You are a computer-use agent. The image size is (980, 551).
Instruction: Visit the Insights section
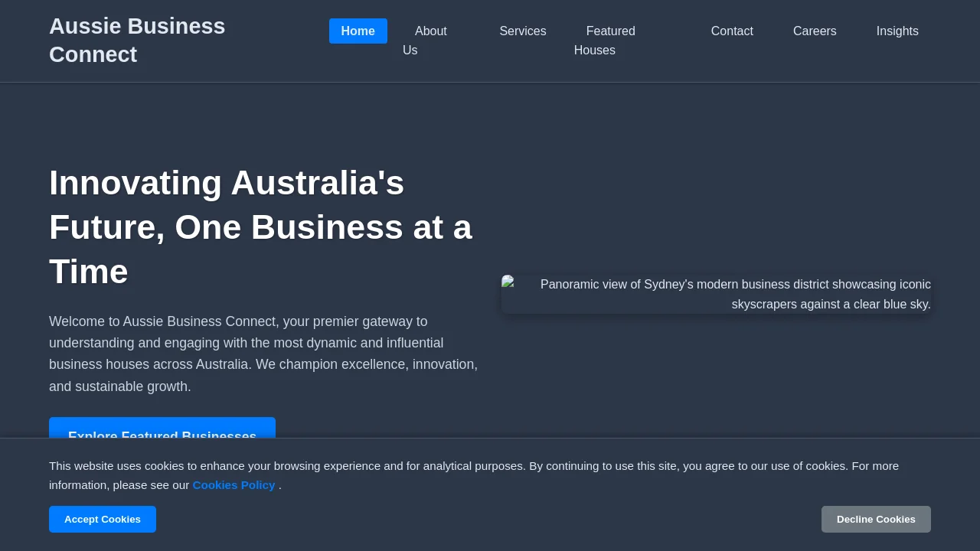pyautogui.click(x=897, y=31)
